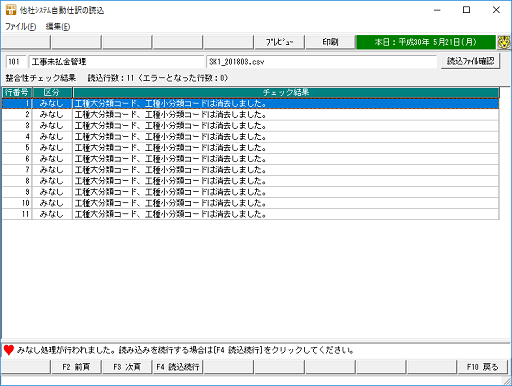Select row 3 check result message
Viewport: 512px width, 386px height.
click(x=286, y=126)
